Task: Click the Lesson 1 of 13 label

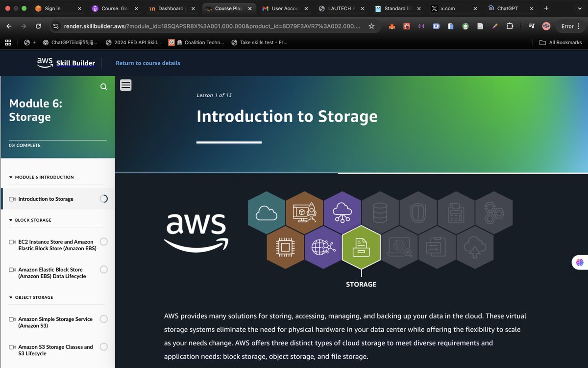Action: point(214,95)
